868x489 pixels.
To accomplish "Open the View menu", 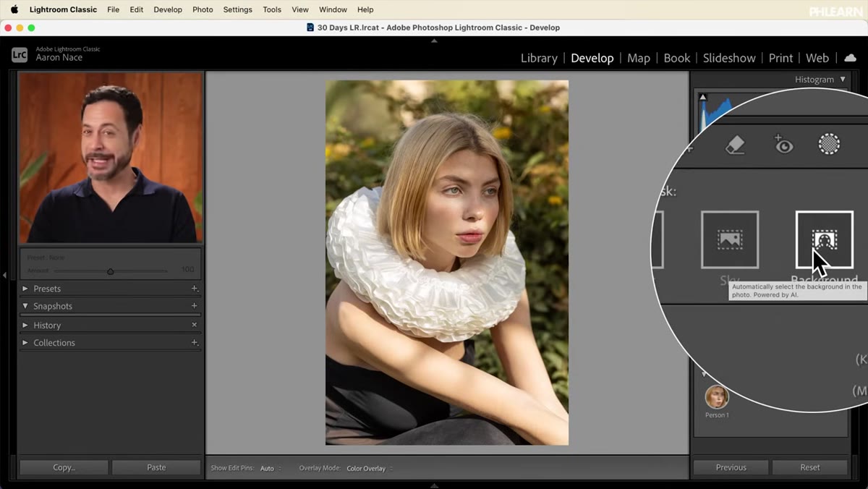I will click(300, 9).
